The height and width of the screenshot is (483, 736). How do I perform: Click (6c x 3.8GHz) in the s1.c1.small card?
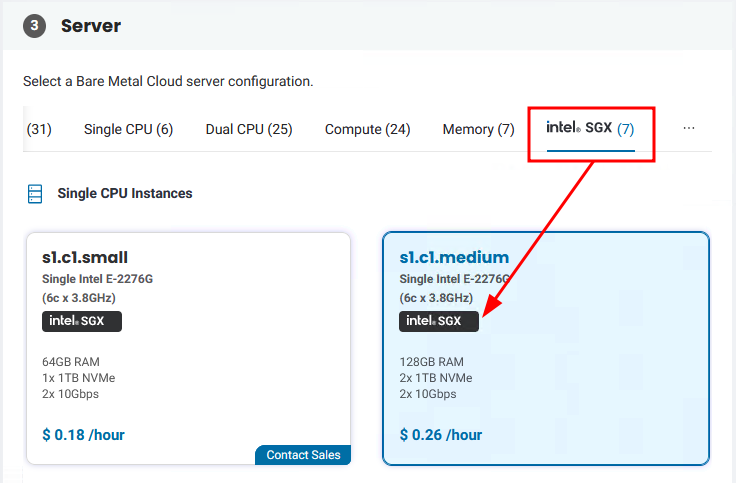(x=79, y=298)
